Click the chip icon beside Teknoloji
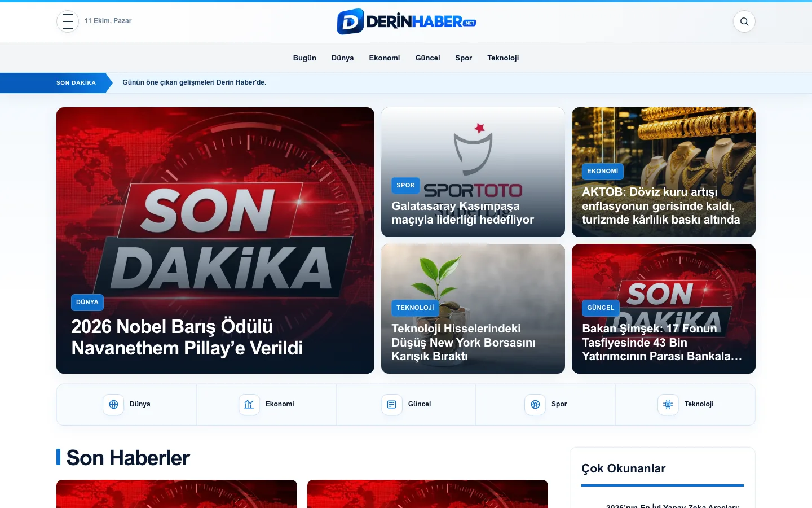 (x=668, y=405)
